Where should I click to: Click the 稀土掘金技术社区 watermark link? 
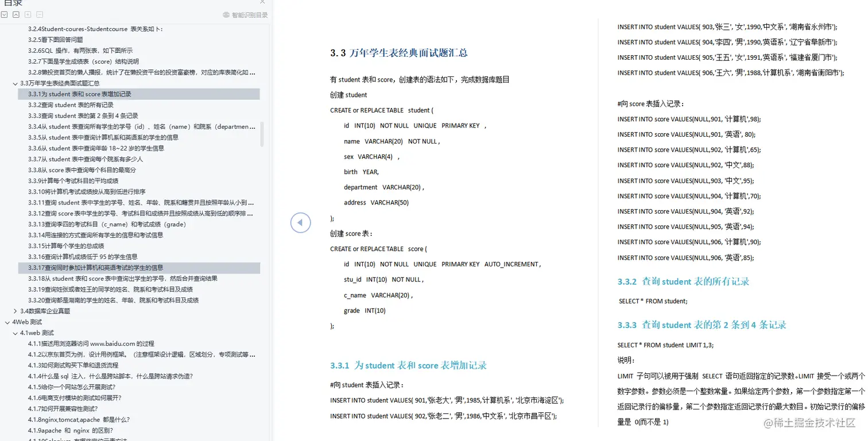click(x=809, y=424)
